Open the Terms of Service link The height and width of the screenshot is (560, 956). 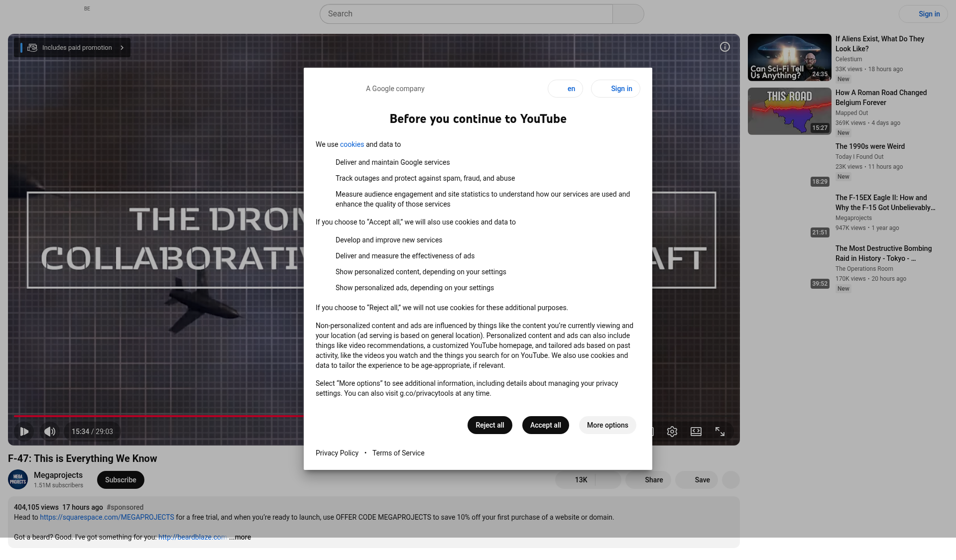(398, 453)
